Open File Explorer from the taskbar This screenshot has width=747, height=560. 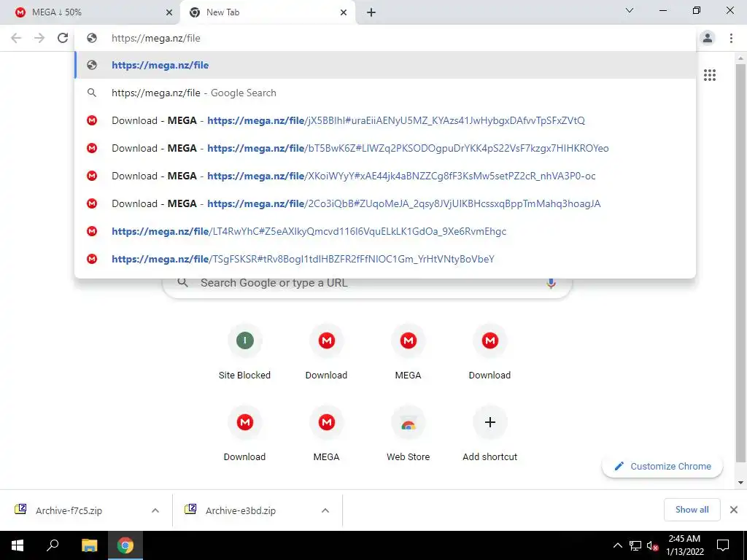click(x=89, y=545)
